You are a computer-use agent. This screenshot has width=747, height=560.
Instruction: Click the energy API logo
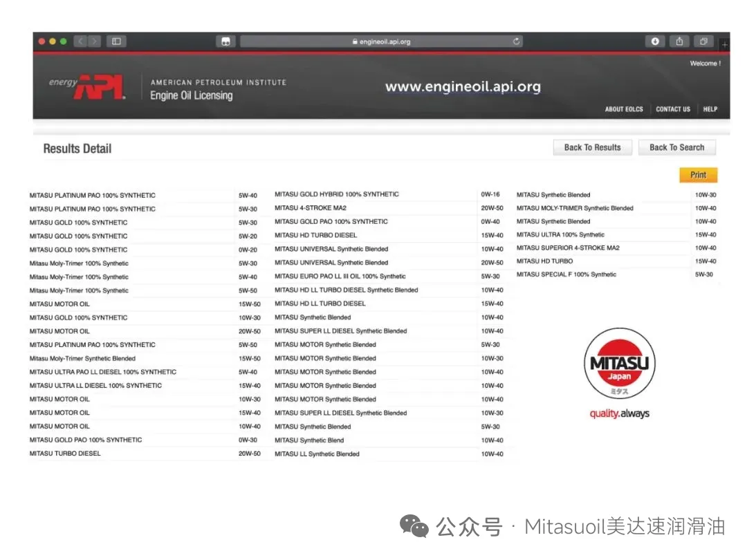(x=87, y=87)
